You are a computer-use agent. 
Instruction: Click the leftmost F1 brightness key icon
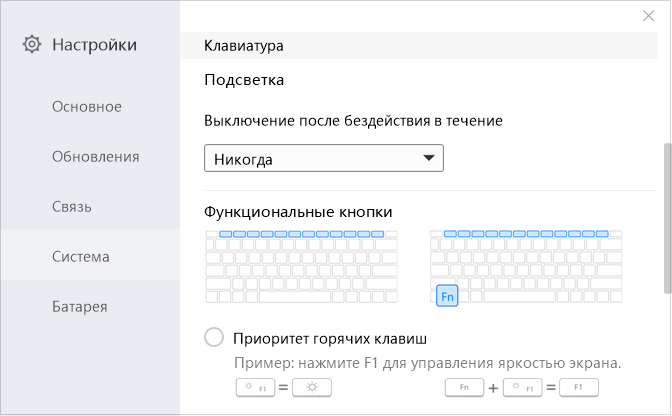[253, 388]
